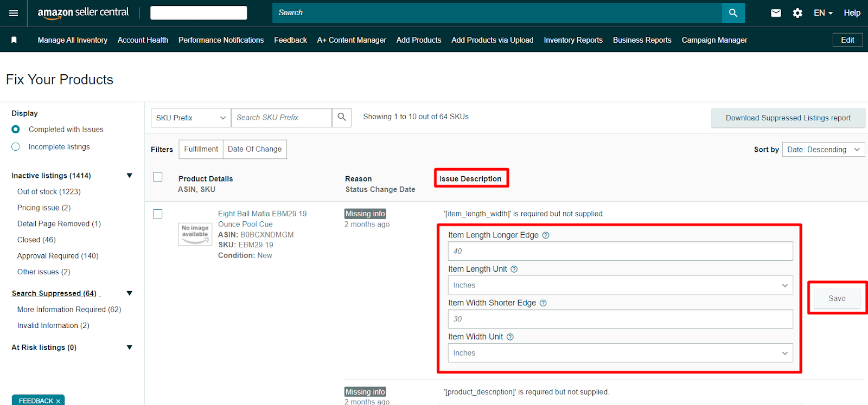Click the No image available thumbnail
Viewport: 868px width, 405px height.
click(x=195, y=234)
